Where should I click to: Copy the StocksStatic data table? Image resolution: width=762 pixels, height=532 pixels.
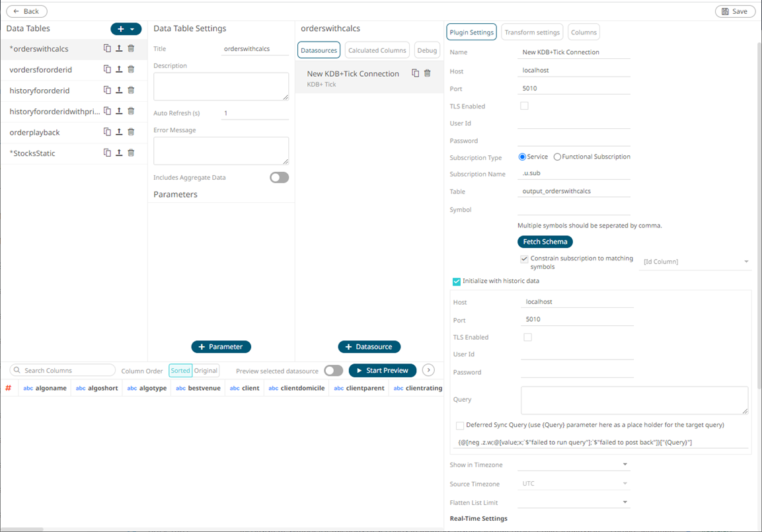click(107, 153)
